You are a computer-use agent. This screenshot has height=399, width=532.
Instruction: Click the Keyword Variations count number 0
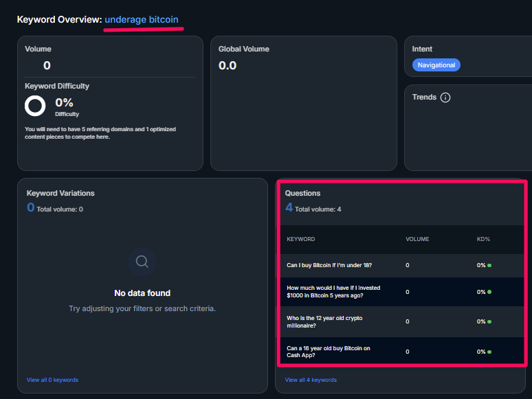click(x=31, y=208)
